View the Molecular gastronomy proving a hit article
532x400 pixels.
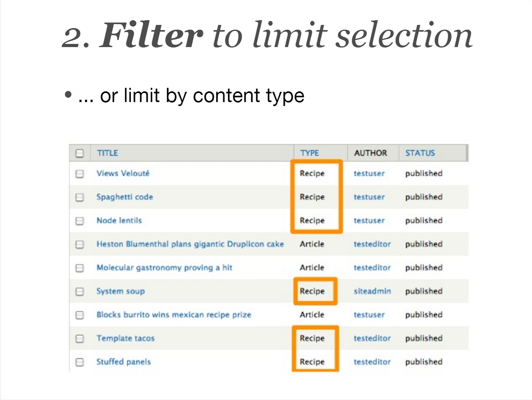(x=164, y=268)
